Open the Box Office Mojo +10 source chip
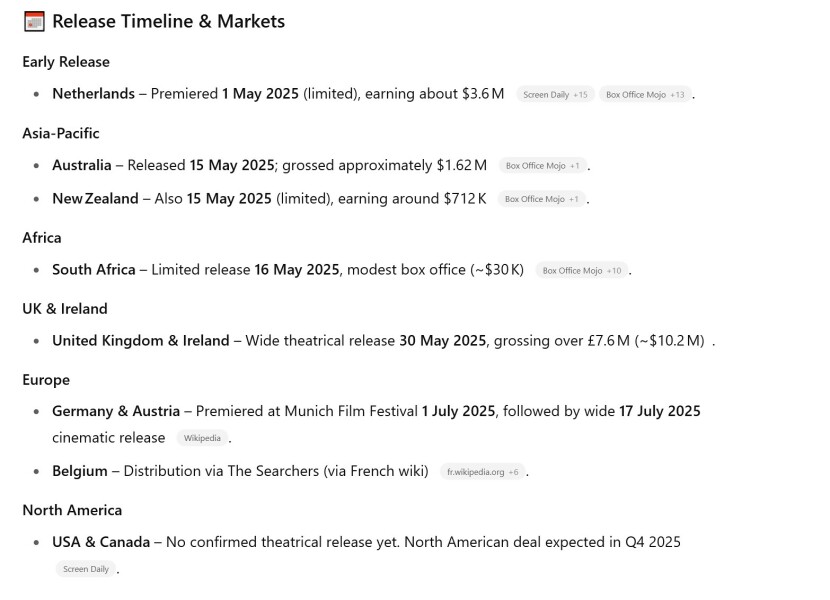The width and height of the screenshot is (830, 600). coord(582,271)
